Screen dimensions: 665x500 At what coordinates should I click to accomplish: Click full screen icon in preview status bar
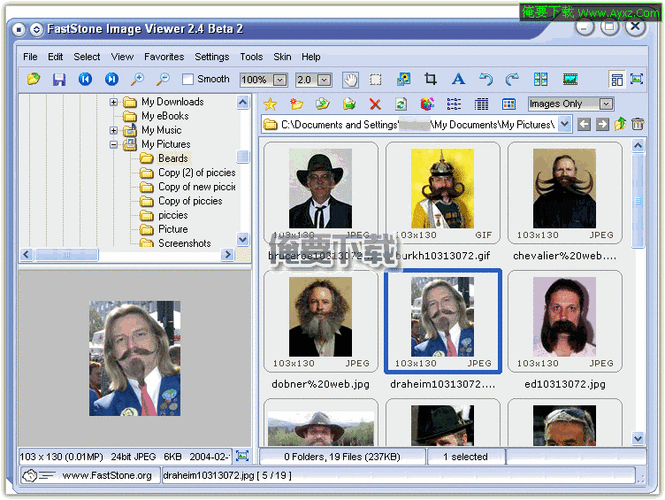click(x=242, y=456)
